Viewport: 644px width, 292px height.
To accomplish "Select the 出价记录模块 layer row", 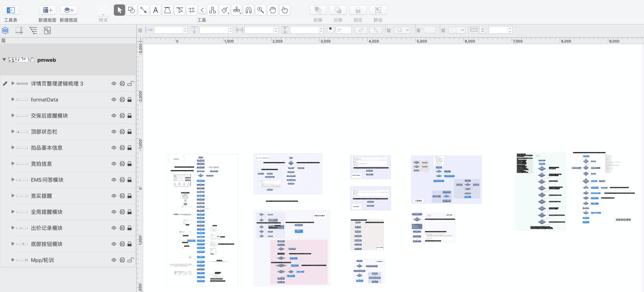I will coord(68,228).
